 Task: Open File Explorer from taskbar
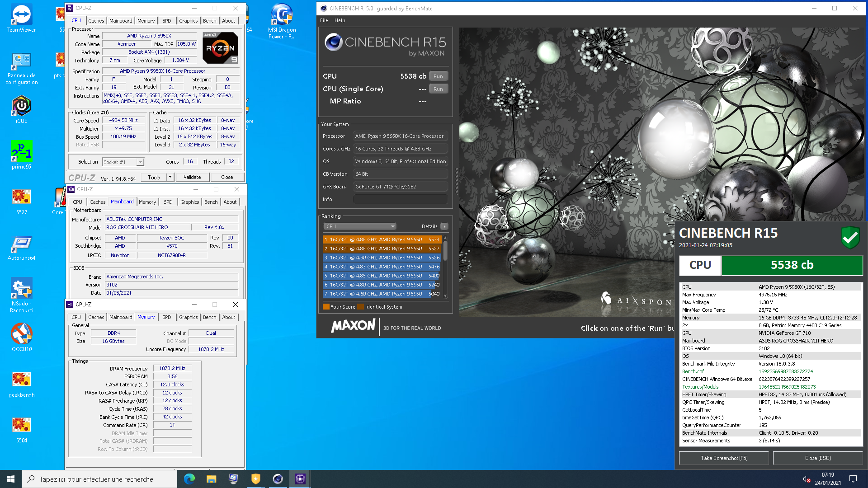tap(212, 479)
